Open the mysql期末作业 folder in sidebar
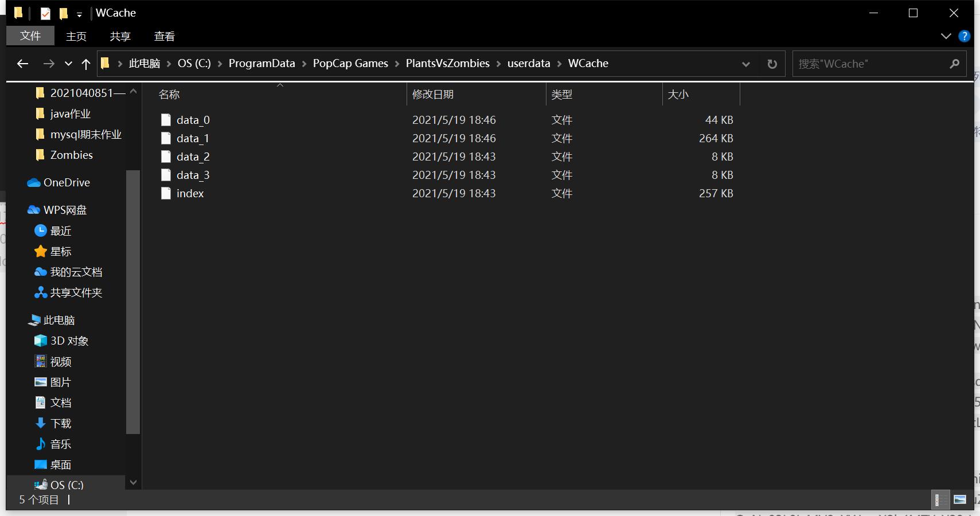Viewport: 980px width, 516px height. [x=78, y=134]
